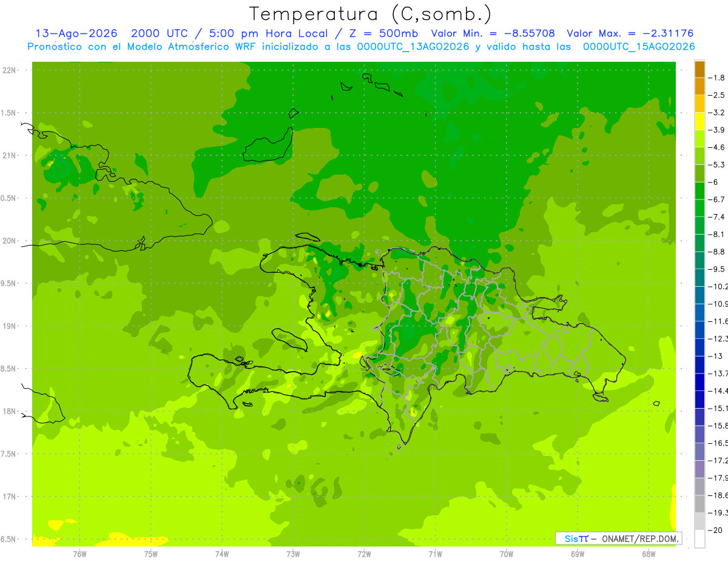The height and width of the screenshot is (562, 728).
Task: Click the latitude label "19N"
Action: click(9, 326)
